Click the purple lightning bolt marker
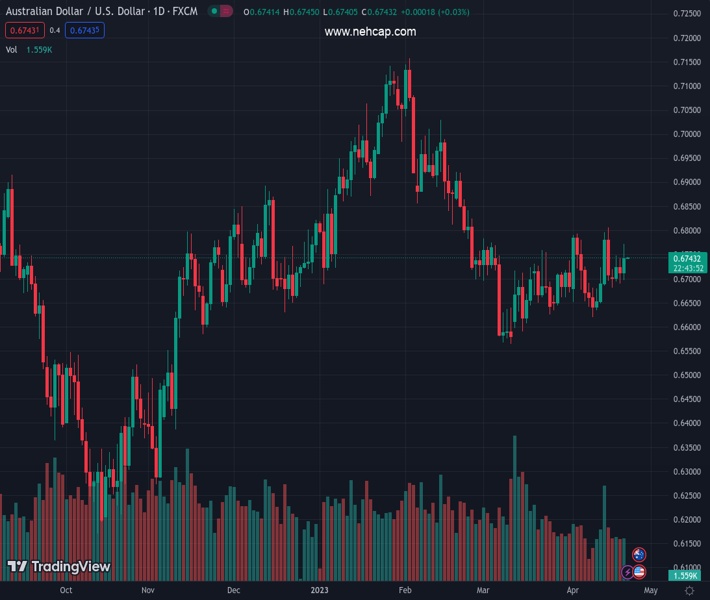Screen dimensions: 710x600 coord(627,572)
